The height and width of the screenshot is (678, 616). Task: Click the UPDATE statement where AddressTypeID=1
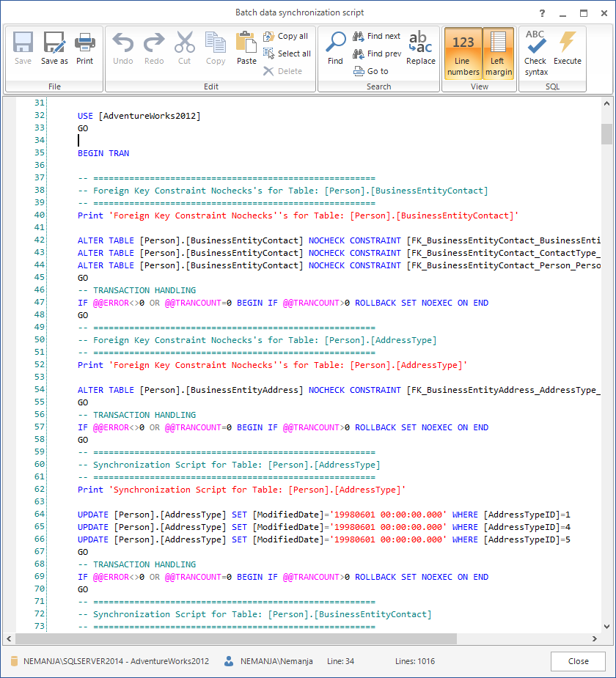323,515
